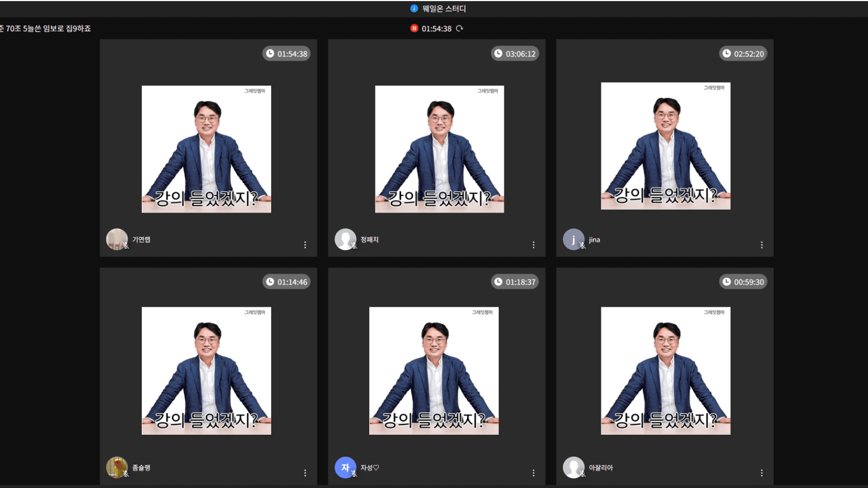The image size is (868, 488).
Task: Click the 01:18:37 study time badge
Action: pyautogui.click(x=515, y=282)
